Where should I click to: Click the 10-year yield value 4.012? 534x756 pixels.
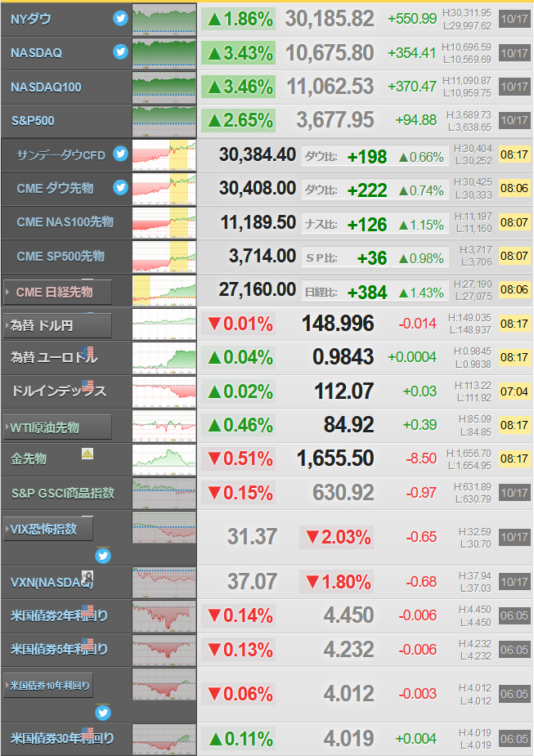(348, 694)
